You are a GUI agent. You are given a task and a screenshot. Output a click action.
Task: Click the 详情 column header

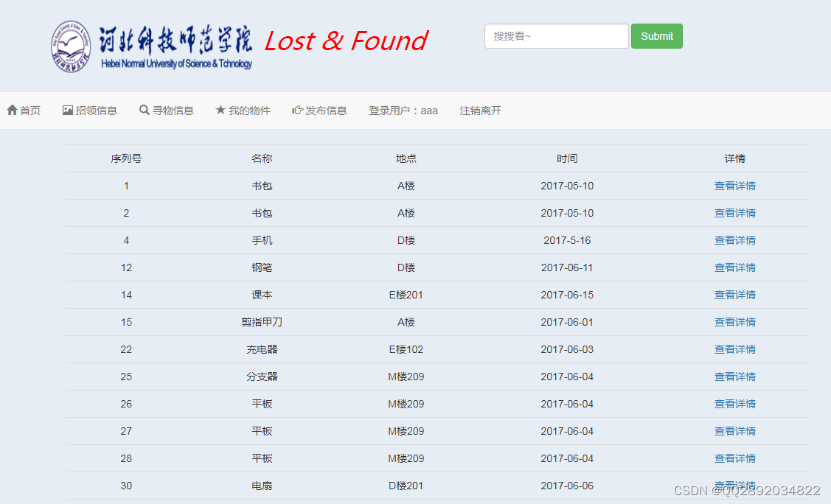[x=735, y=158]
